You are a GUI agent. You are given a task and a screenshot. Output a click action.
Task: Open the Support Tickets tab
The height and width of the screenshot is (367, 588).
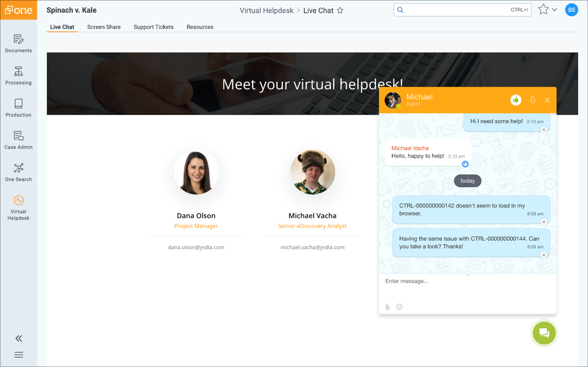(153, 27)
